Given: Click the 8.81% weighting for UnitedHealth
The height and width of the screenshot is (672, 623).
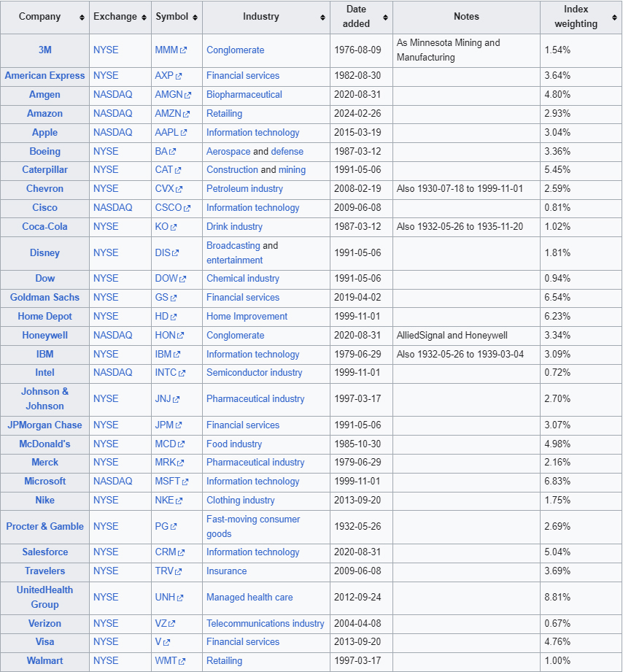Looking at the screenshot, I should click(557, 598).
